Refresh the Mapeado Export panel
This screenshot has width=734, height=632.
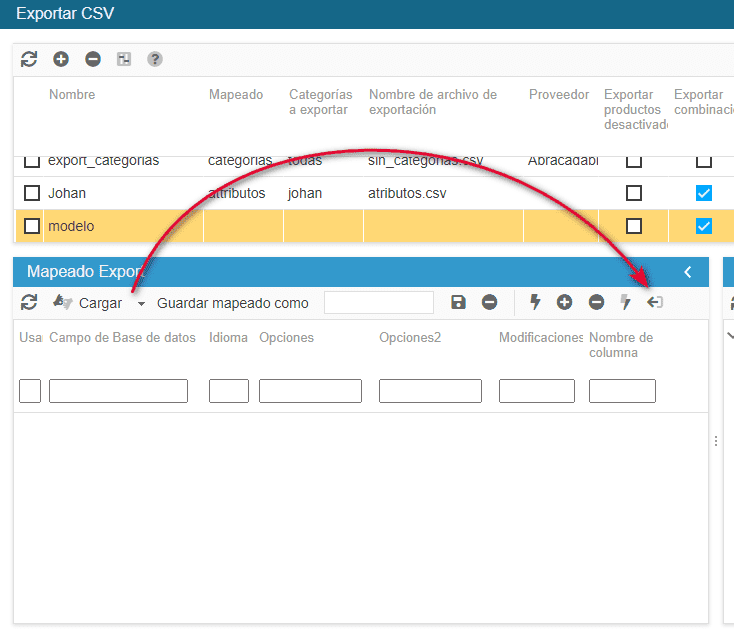[29, 303]
